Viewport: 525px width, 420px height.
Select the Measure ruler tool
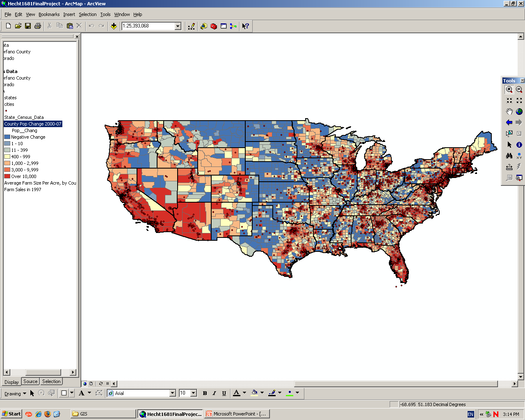tap(509, 167)
